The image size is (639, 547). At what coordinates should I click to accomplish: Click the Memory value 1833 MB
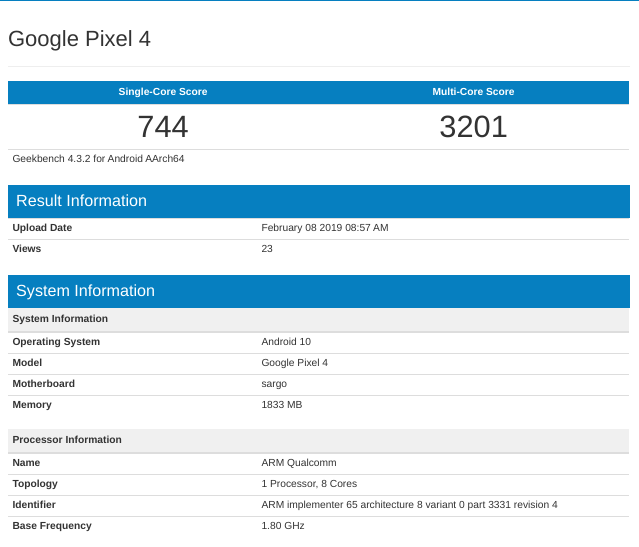282,405
